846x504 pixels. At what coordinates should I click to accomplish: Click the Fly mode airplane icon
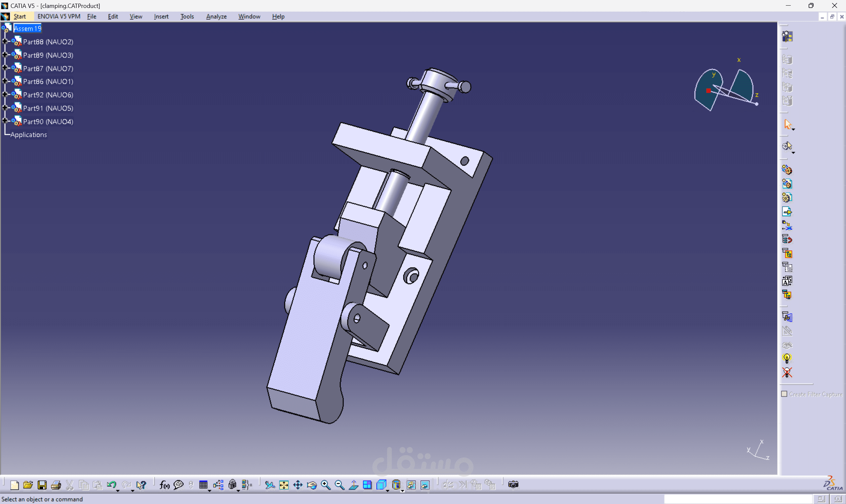[x=270, y=485]
